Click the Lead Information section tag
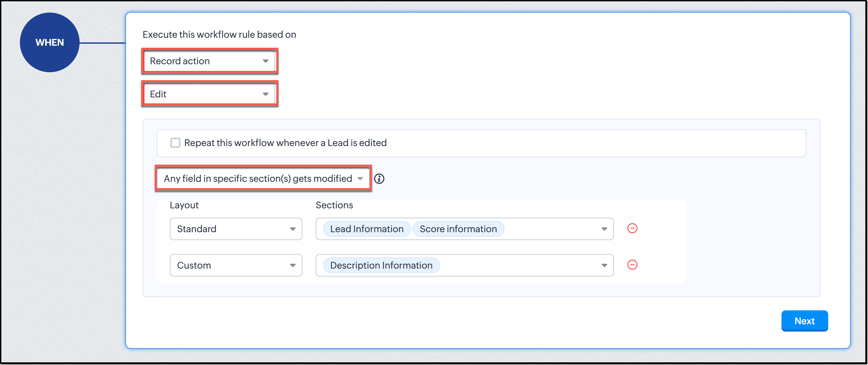This screenshot has width=868, height=365. 367,229
